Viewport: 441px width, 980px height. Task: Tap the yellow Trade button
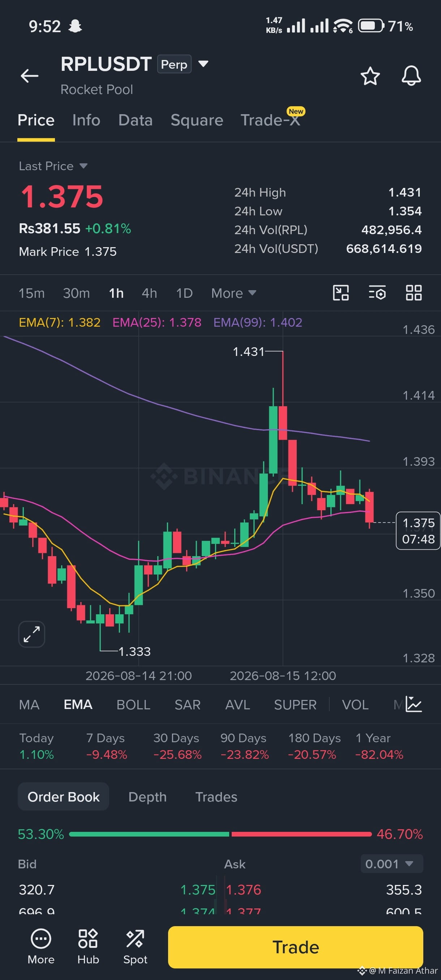296,947
